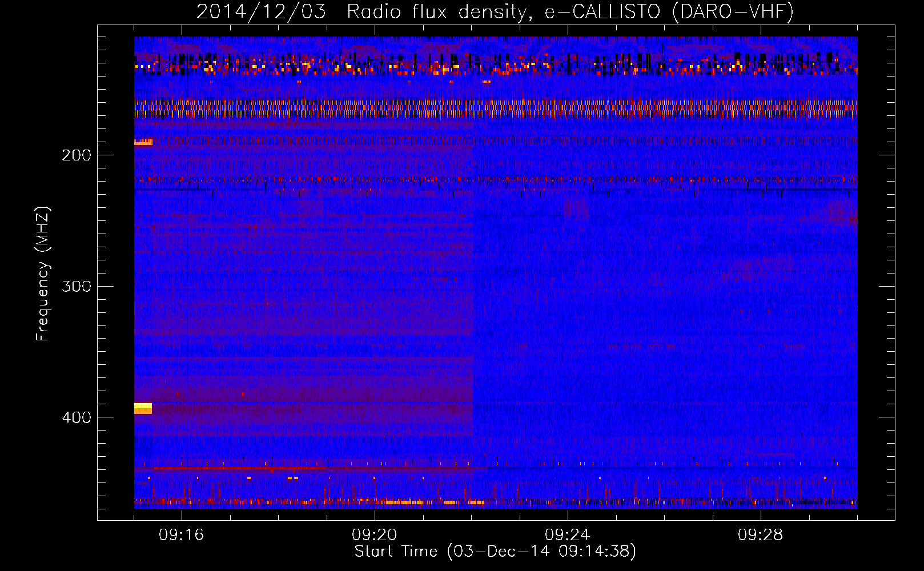Click the 400 frequency tick label
This screenshot has height=571, width=924.
[x=77, y=417]
